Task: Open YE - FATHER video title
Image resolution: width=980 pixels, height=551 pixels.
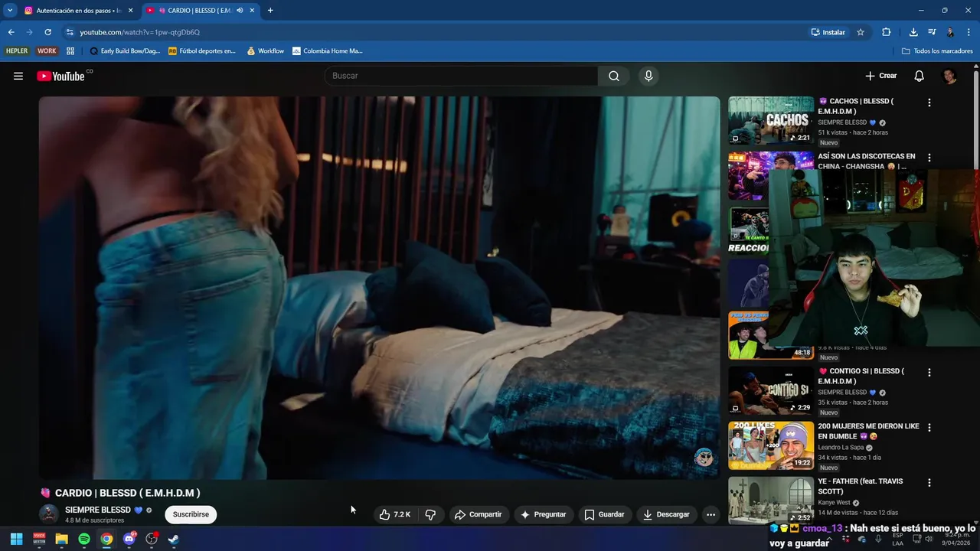Action: pyautogui.click(x=861, y=486)
